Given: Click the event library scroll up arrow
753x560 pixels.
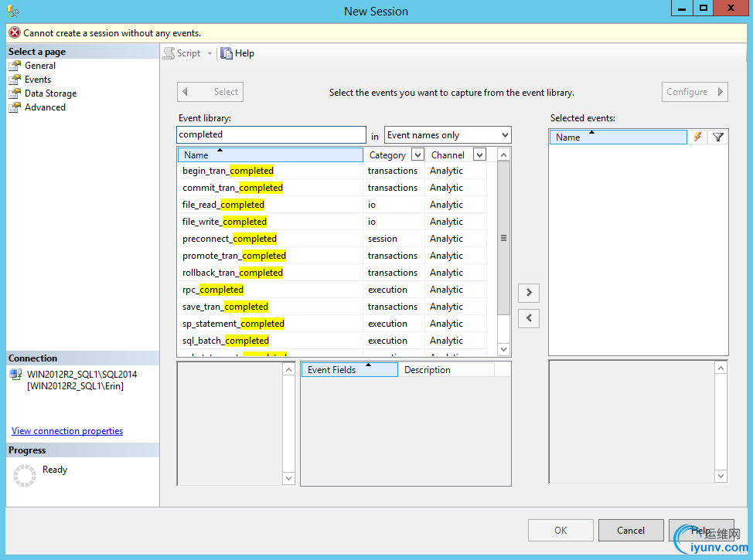Looking at the screenshot, I should pyautogui.click(x=503, y=155).
